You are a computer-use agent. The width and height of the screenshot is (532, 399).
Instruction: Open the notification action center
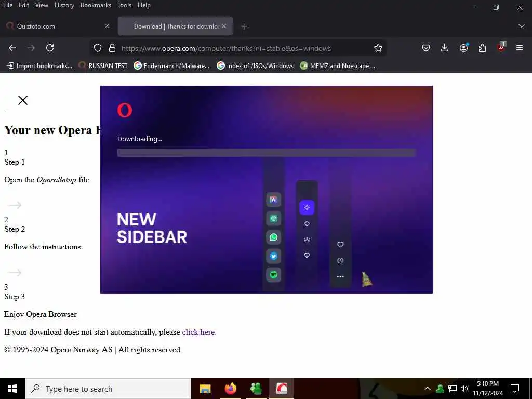pos(515,389)
